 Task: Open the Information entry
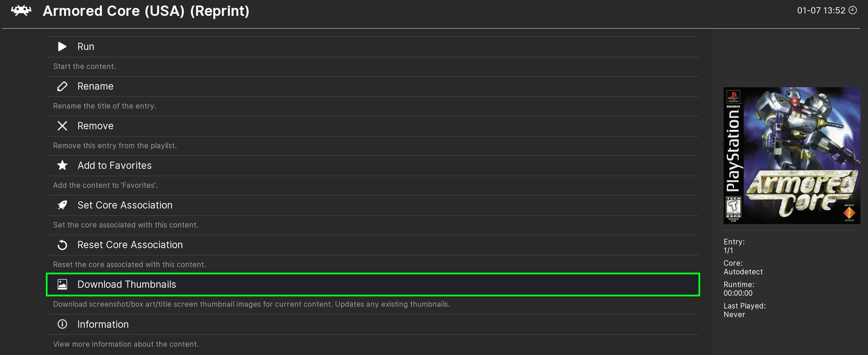pyautogui.click(x=373, y=324)
